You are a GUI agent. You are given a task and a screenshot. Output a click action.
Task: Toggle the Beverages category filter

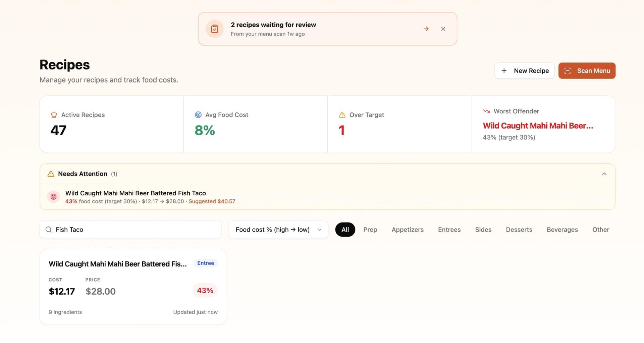pyautogui.click(x=562, y=230)
